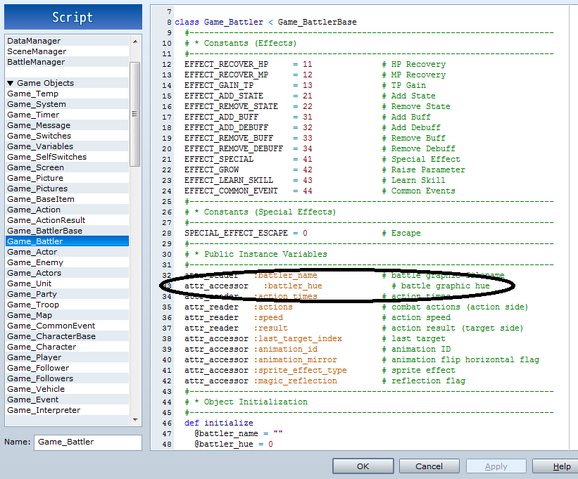The height and width of the screenshot is (479, 578).
Task: Click code line SPECIAL_EFFECT_ESCAPE = 0
Action: click(246, 233)
